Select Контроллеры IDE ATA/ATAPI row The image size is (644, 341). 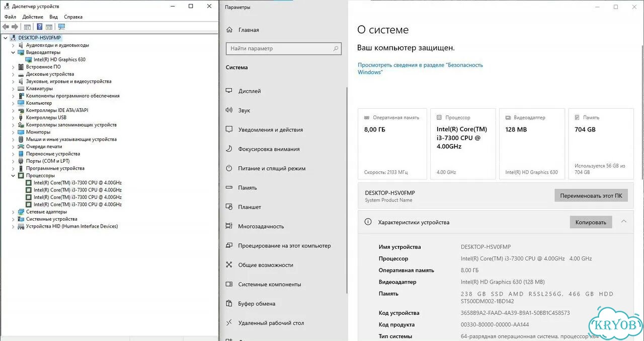pyautogui.click(x=57, y=110)
